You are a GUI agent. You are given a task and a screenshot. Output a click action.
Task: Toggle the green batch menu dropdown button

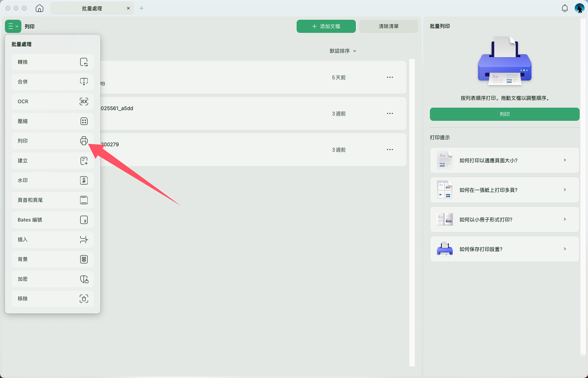point(13,26)
